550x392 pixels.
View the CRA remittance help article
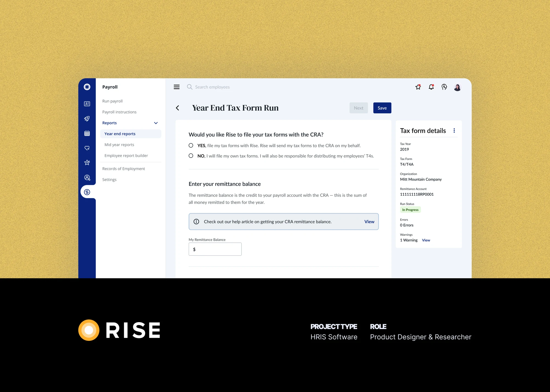(x=369, y=222)
